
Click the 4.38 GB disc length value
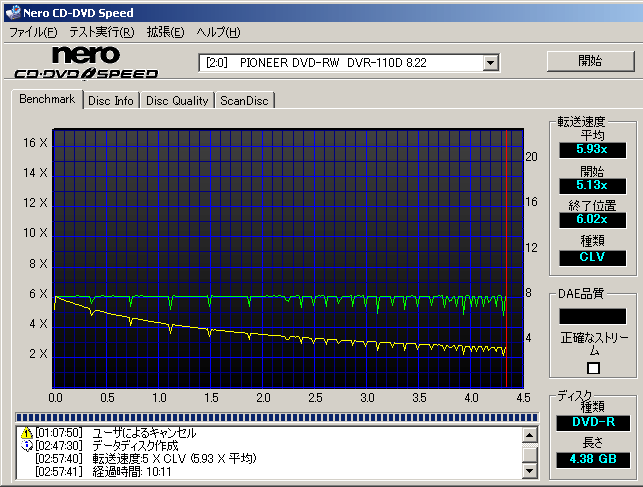tap(593, 460)
